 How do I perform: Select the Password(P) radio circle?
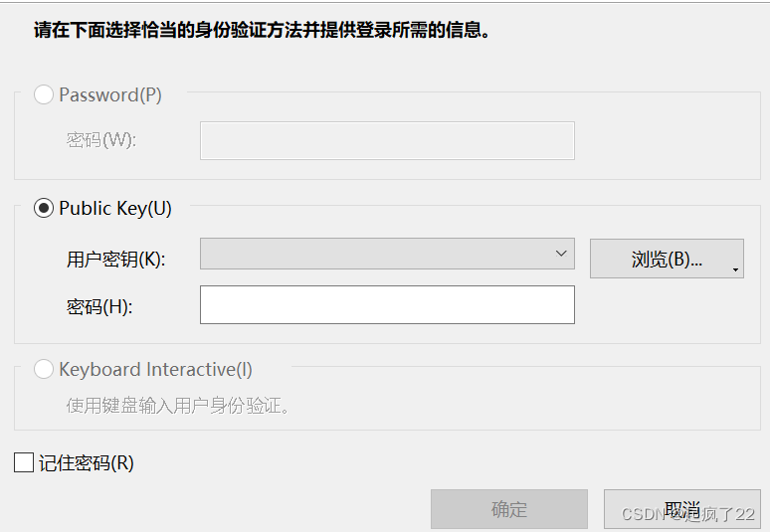[44, 95]
